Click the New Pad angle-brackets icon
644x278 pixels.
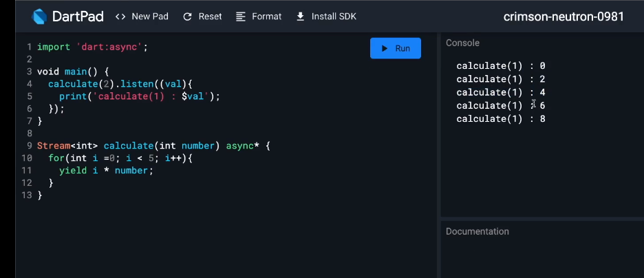(120, 17)
